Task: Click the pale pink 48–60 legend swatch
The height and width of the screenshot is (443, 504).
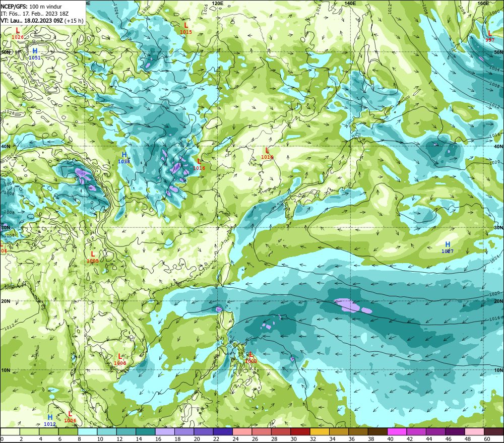Action: (474, 431)
